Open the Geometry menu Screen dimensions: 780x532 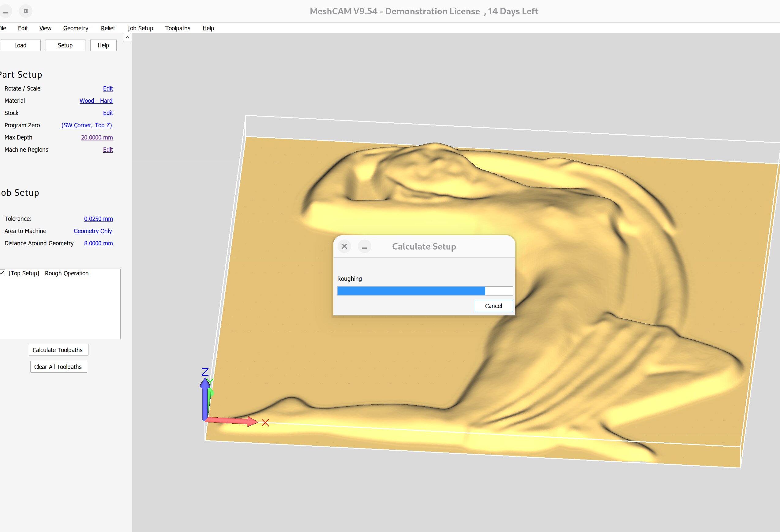coord(76,28)
